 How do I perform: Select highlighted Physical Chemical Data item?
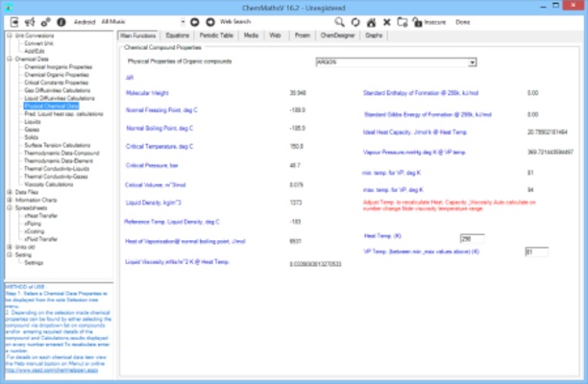(51, 106)
